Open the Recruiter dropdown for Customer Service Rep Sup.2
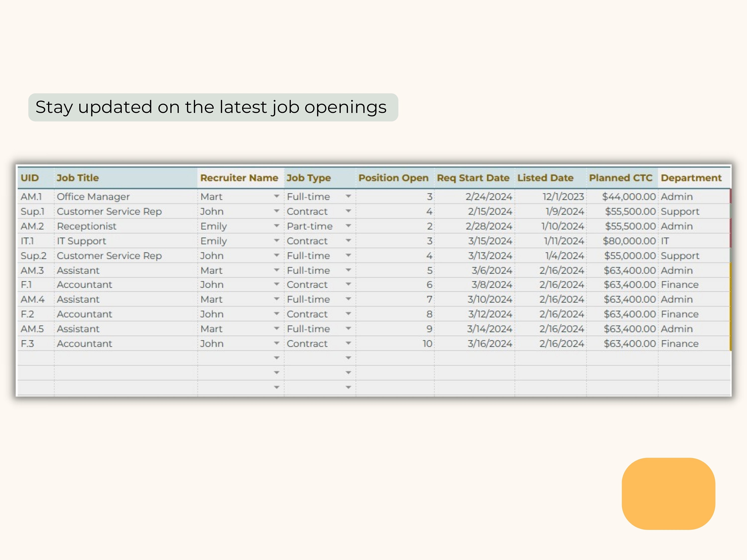This screenshot has height=560, width=747. coord(276,256)
